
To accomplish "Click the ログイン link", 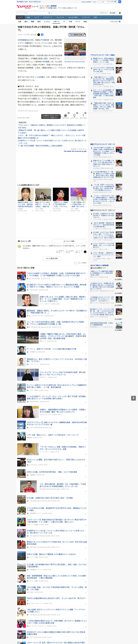I will click(x=42, y=8).
